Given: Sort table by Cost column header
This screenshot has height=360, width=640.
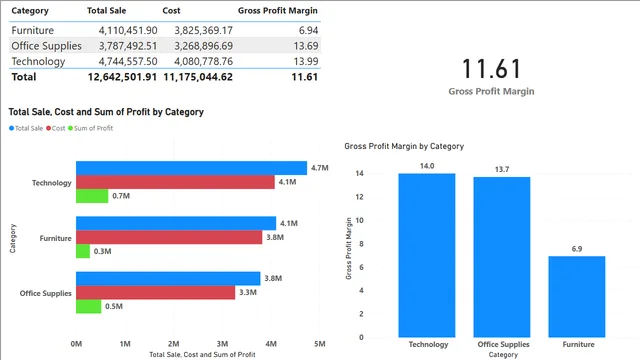Looking at the screenshot, I should tap(171, 11).
